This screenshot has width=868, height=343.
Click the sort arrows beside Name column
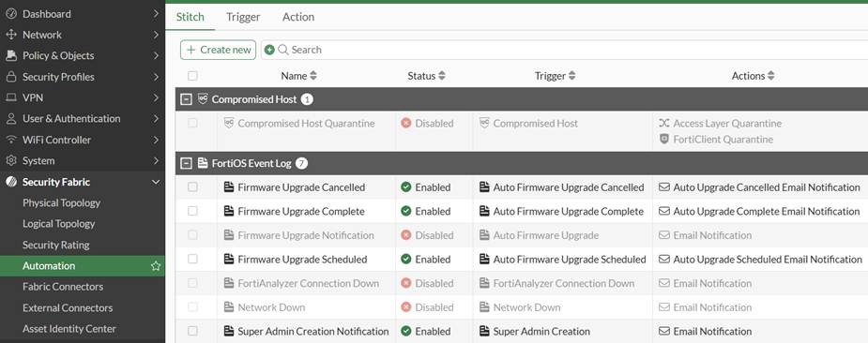[313, 76]
